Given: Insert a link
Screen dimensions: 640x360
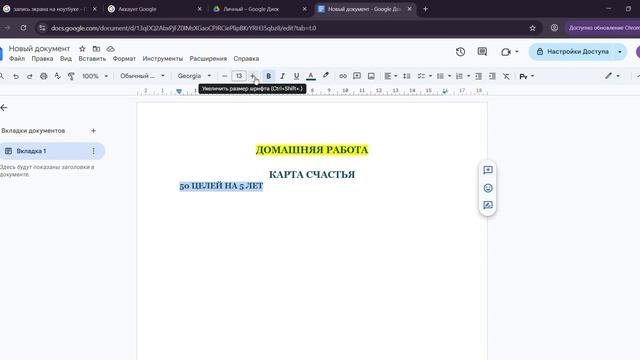Looking at the screenshot, I should pyautogui.click(x=343, y=76).
